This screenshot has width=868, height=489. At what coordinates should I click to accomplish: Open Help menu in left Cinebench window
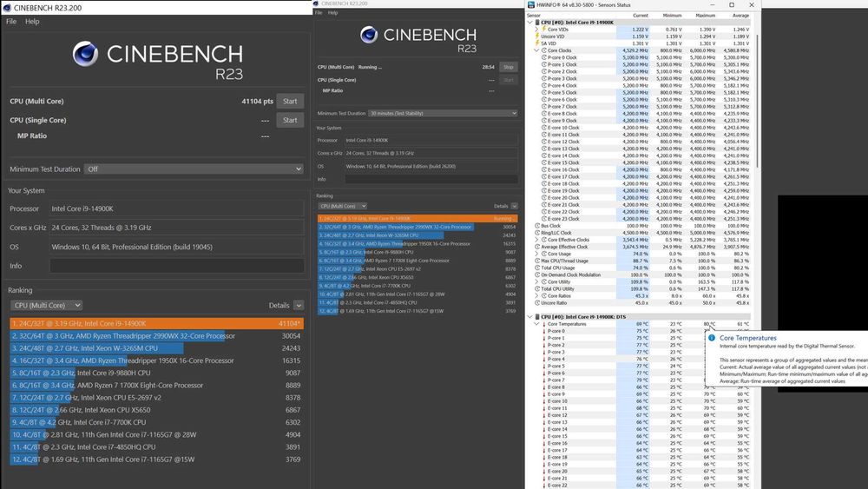(32, 22)
